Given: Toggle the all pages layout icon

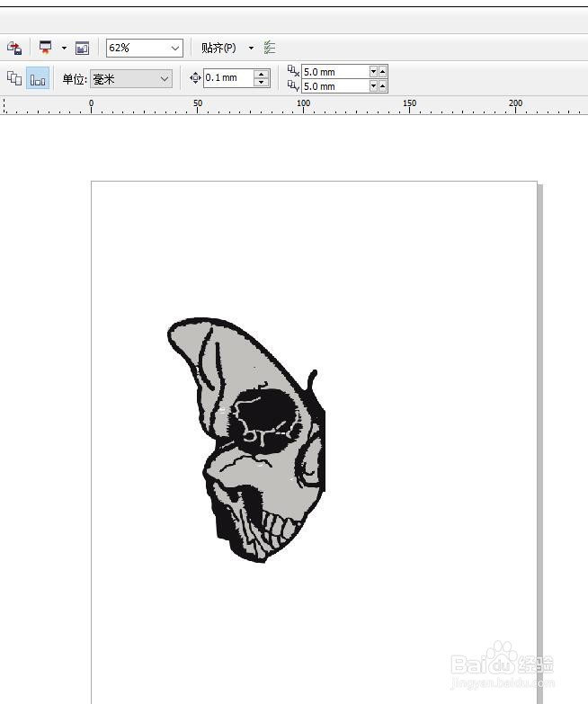Looking at the screenshot, I should (x=13, y=78).
